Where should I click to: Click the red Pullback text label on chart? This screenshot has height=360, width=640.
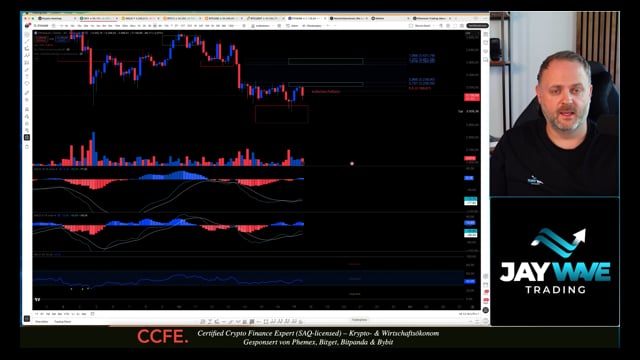point(326,92)
